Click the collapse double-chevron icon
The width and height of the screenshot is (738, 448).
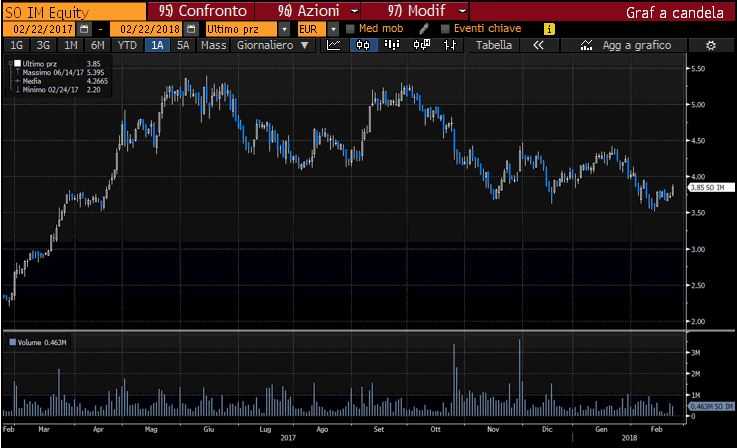[538, 45]
